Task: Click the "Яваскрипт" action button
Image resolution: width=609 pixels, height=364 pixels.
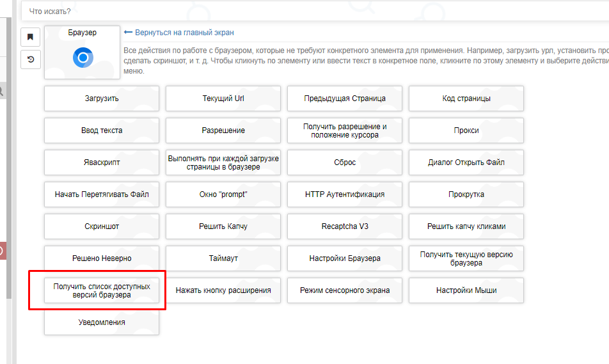Action: (102, 162)
